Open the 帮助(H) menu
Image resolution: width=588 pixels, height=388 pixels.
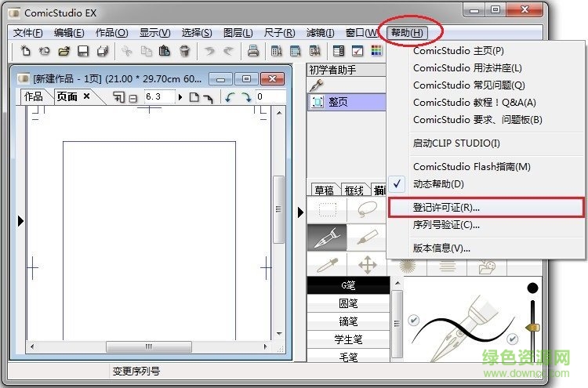[407, 33]
